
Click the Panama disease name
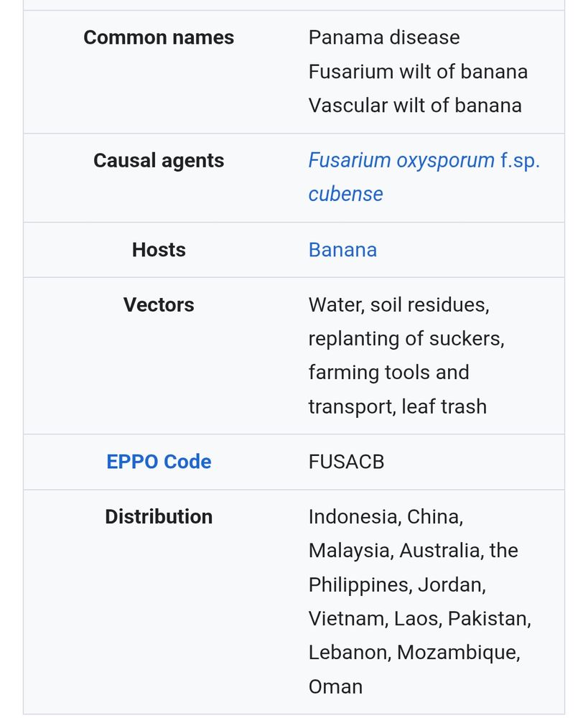(x=384, y=37)
